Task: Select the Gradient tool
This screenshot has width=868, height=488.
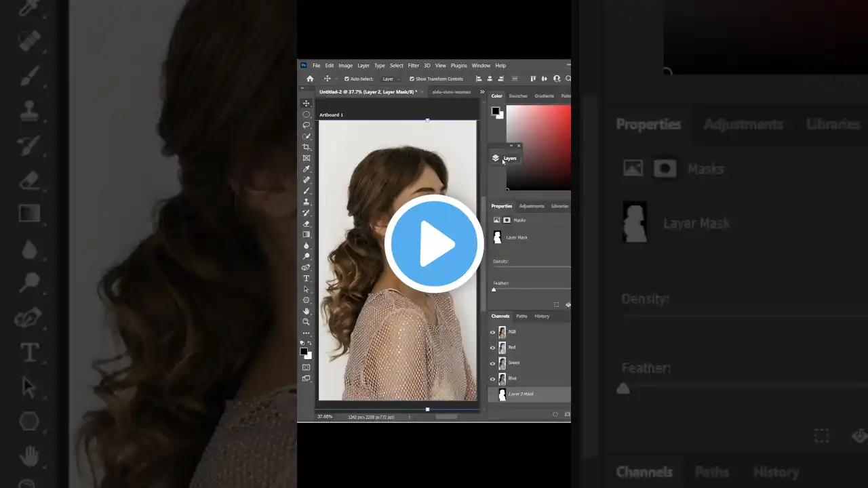Action: click(307, 235)
